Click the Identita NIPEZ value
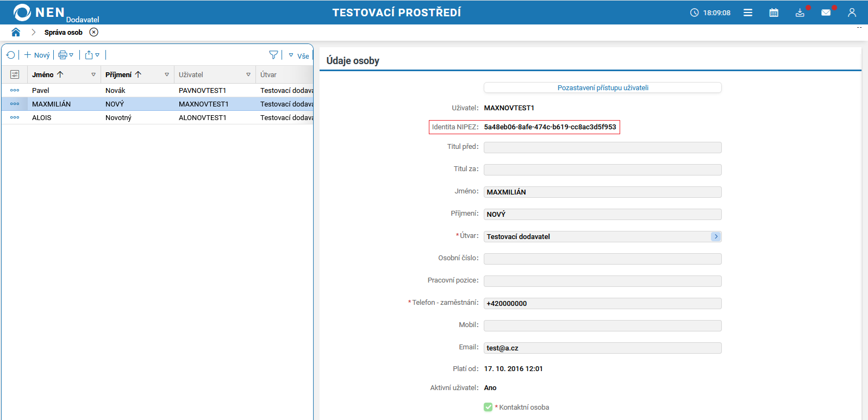 pos(550,127)
